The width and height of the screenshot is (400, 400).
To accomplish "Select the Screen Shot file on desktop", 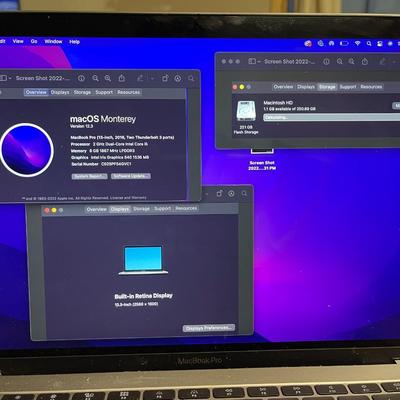I will coord(262,159).
